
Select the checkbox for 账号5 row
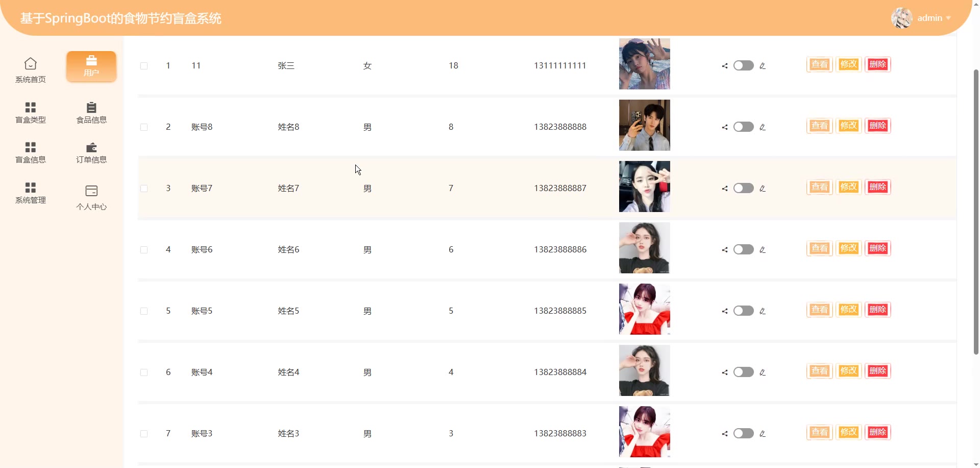click(144, 311)
